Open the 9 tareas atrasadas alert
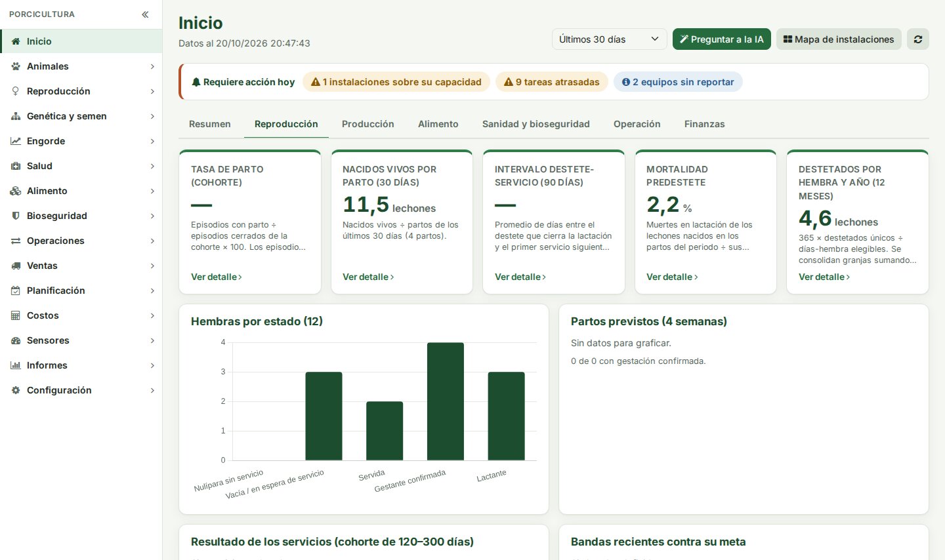 (x=552, y=82)
